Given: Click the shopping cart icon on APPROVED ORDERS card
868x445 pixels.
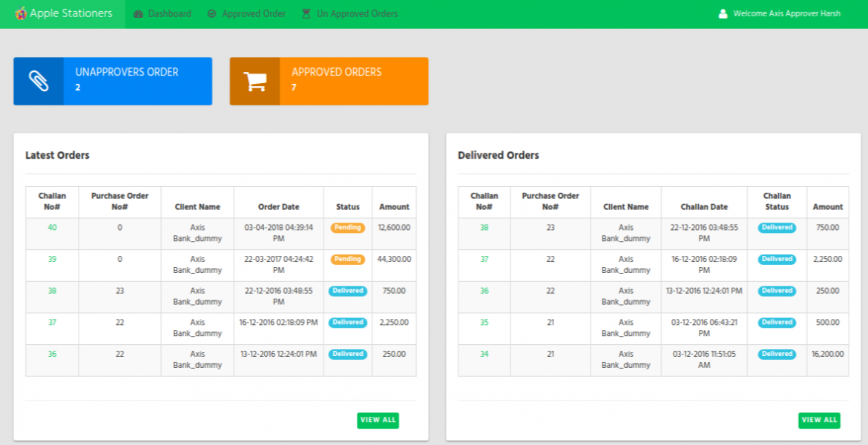Looking at the screenshot, I should pyautogui.click(x=254, y=81).
